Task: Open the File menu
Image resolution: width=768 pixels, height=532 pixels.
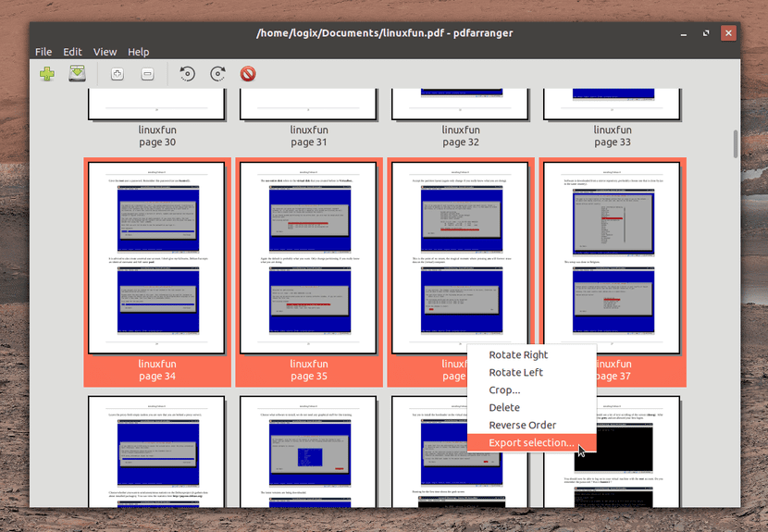Action: point(43,52)
